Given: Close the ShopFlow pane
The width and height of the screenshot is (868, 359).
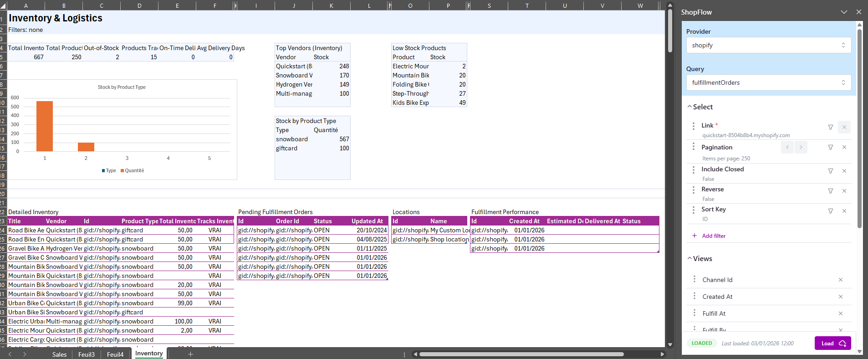Looking at the screenshot, I should pyautogui.click(x=859, y=12).
